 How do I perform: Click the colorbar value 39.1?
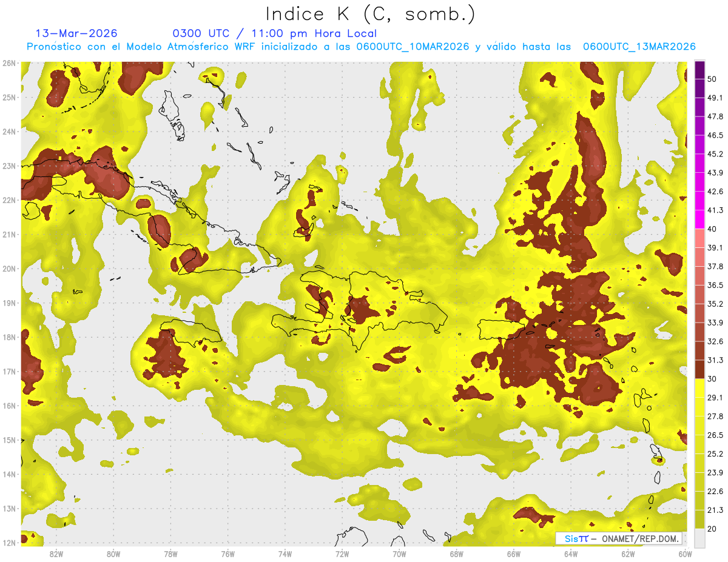pos(715,247)
